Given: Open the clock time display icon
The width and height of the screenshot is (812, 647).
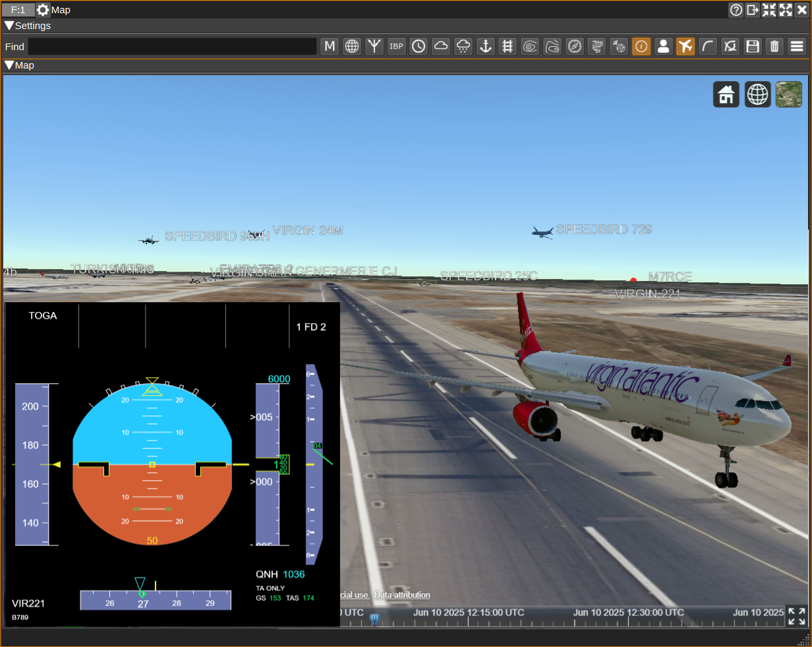Looking at the screenshot, I should pos(419,46).
